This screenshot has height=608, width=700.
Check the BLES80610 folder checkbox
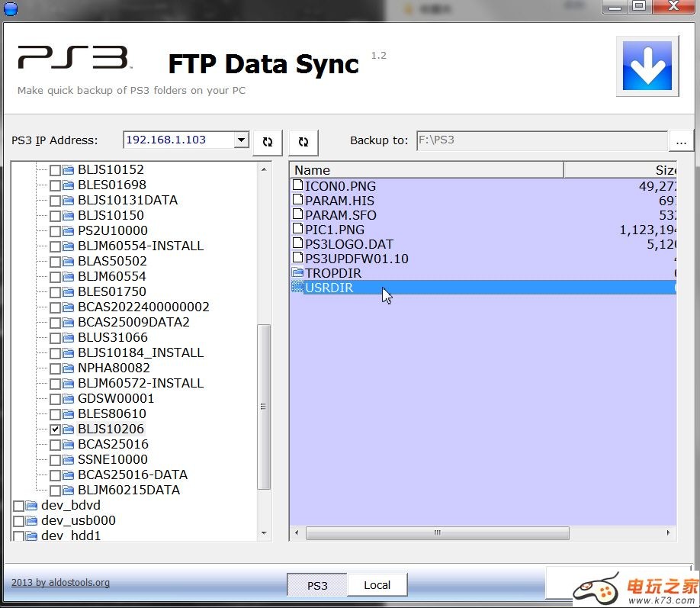click(x=55, y=414)
